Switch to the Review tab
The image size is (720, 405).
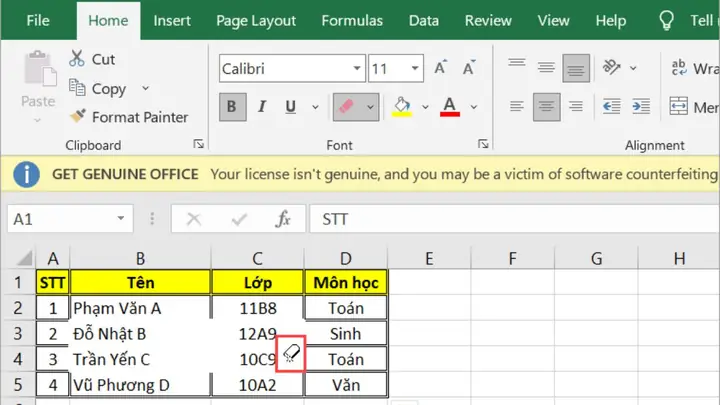[488, 20]
